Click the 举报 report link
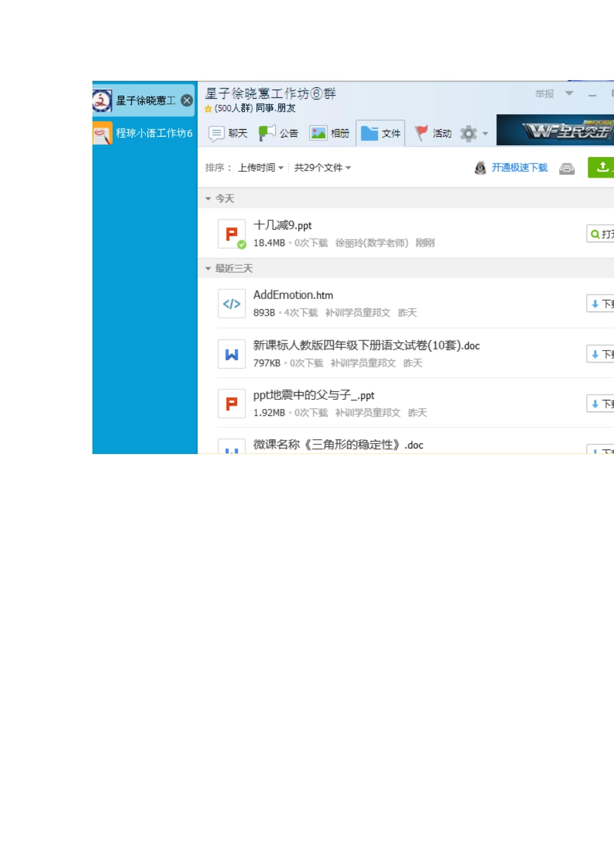The image size is (614, 868). pyautogui.click(x=545, y=94)
